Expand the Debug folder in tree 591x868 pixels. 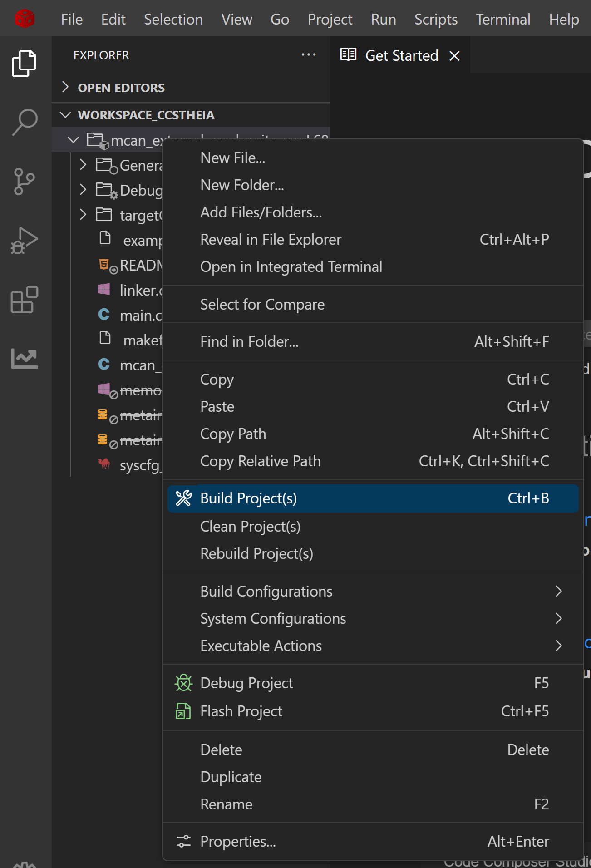83,190
